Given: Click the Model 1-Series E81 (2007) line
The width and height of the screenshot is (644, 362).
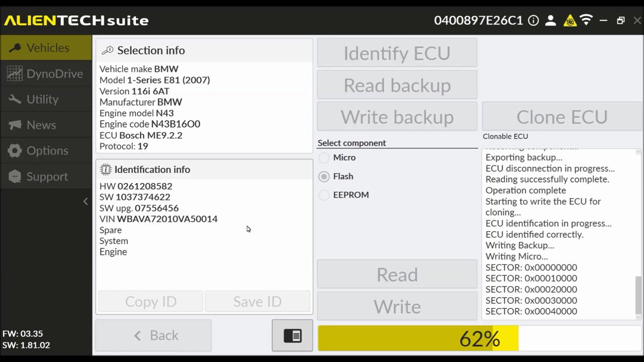Looking at the screenshot, I should (x=154, y=80).
